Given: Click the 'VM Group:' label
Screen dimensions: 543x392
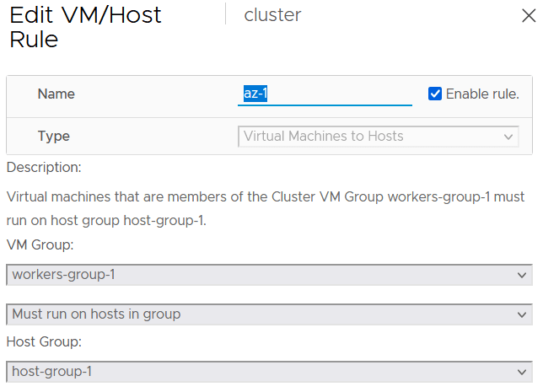Looking at the screenshot, I should (x=39, y=244).
